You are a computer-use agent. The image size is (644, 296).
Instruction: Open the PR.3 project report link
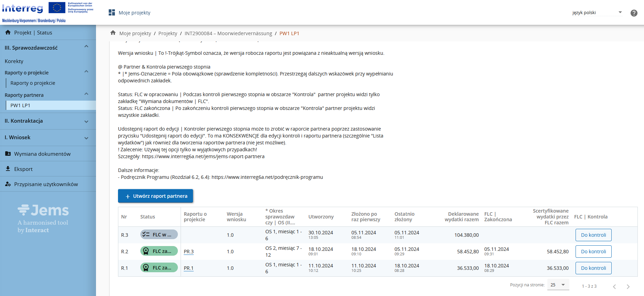point(189,252)
